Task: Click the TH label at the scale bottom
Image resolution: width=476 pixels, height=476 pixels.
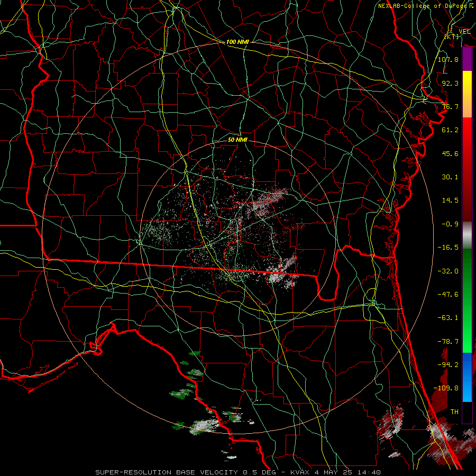Action: point(454,412)
